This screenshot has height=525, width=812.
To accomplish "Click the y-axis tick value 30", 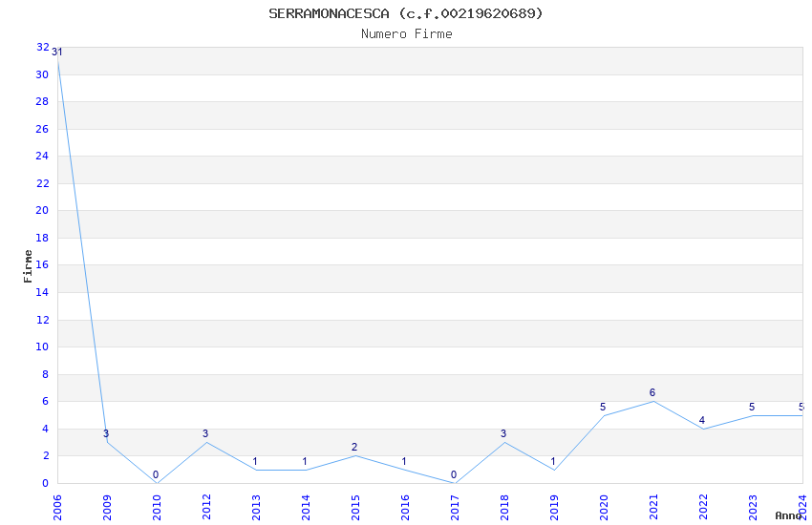I will click(42, 74).
